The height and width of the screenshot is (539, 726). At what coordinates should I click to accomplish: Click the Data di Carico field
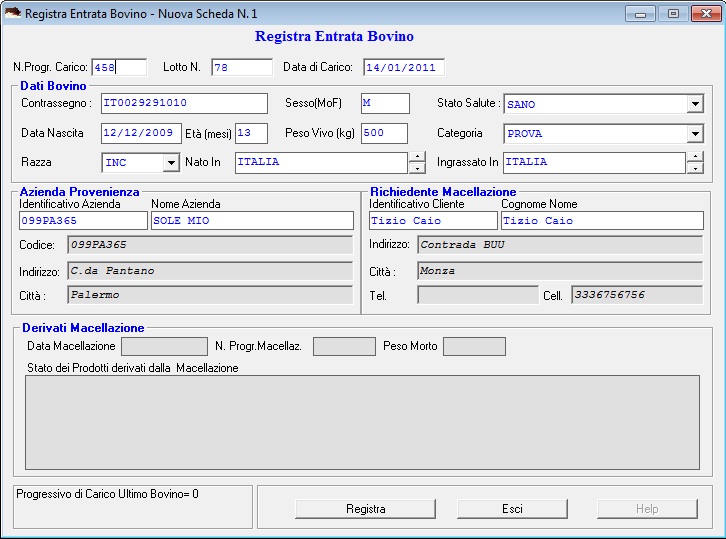coord(404,67)
